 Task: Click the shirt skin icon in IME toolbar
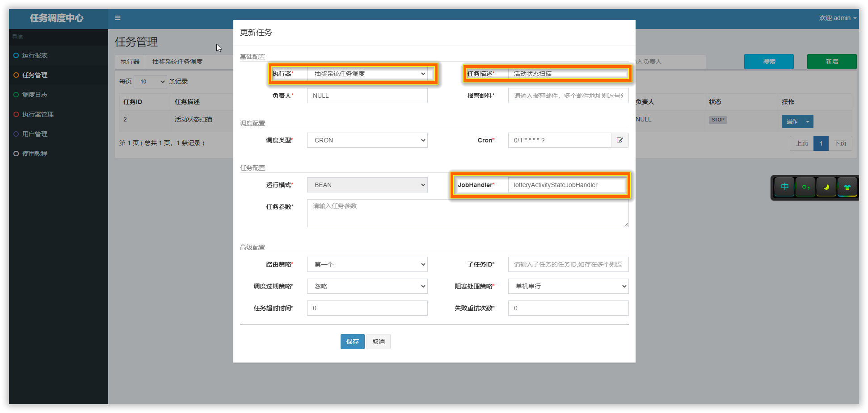[847, 187]
